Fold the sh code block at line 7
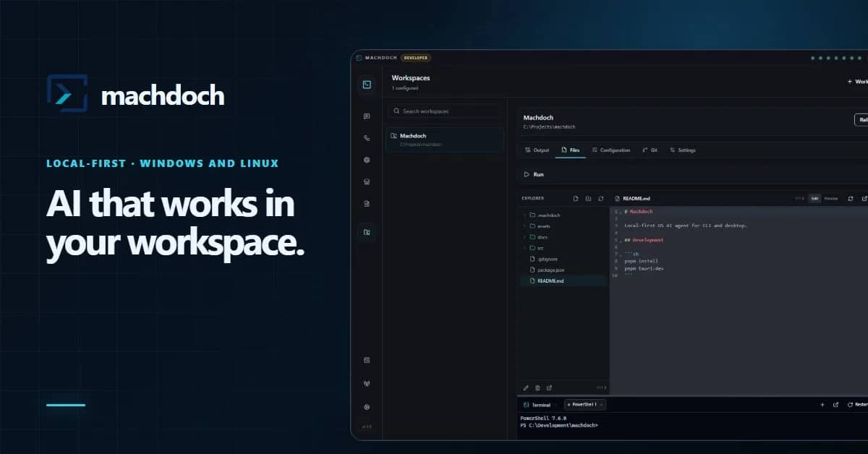 620,254
